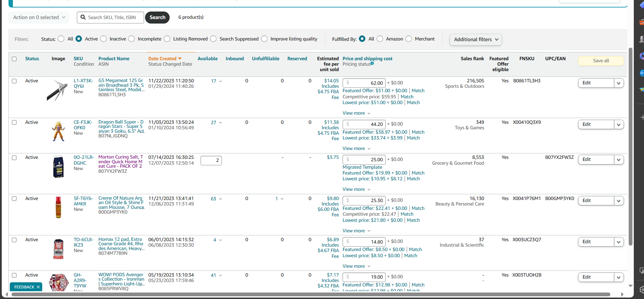Open the Action on 0 selected dropdown

pos(39,17)
